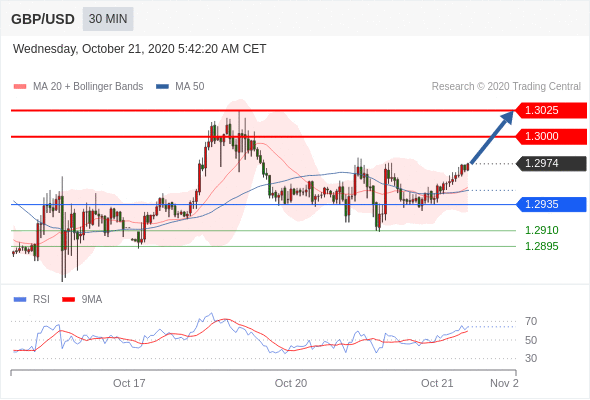The height and width of the screenshot is (400, 590).
Task: Toggle the MA 50 legend entry
Action: [180, 87]
